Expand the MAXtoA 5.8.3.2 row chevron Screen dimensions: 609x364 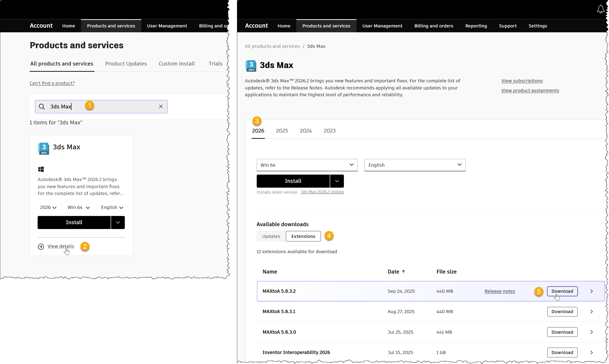[591, 291]
